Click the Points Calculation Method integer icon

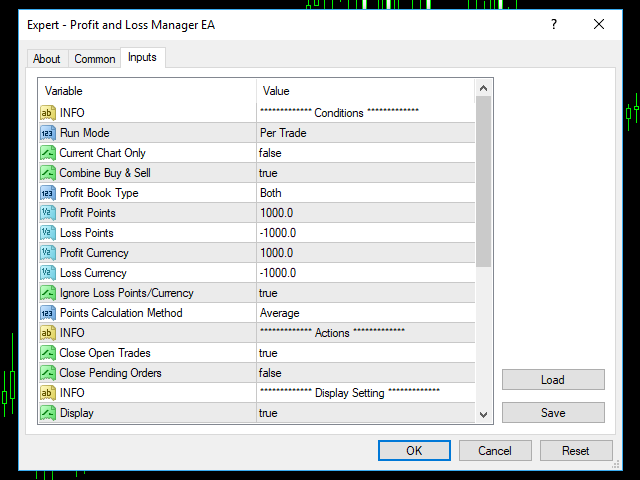48,313
